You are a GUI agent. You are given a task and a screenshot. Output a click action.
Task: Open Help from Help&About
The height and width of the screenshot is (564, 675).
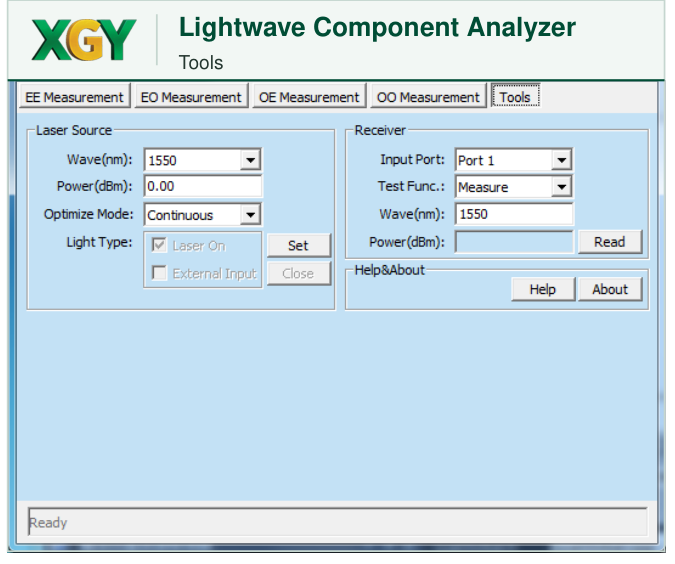(x=543, y=289)
